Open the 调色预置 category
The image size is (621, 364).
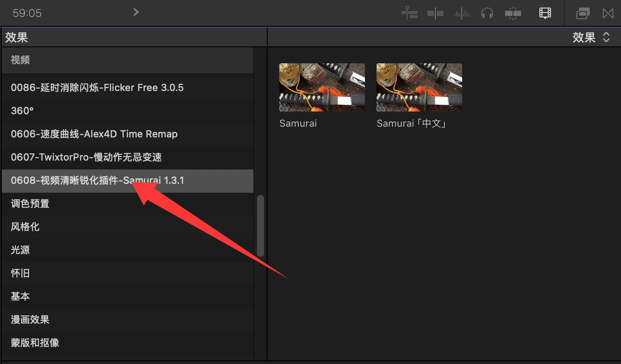tap(30, 203)
